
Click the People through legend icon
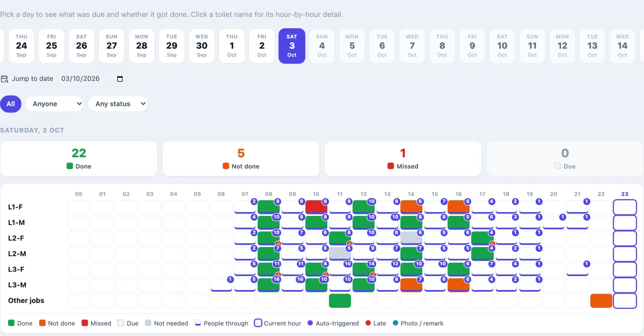198,323
